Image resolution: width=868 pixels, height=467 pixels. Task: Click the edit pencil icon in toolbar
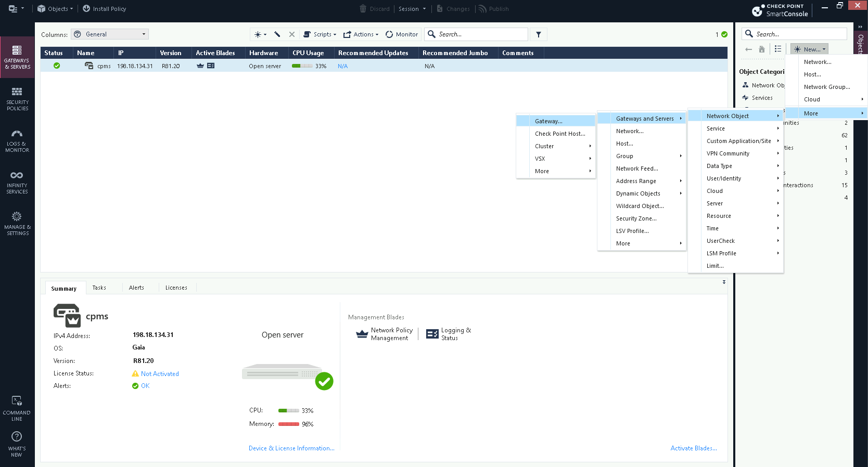277,34
